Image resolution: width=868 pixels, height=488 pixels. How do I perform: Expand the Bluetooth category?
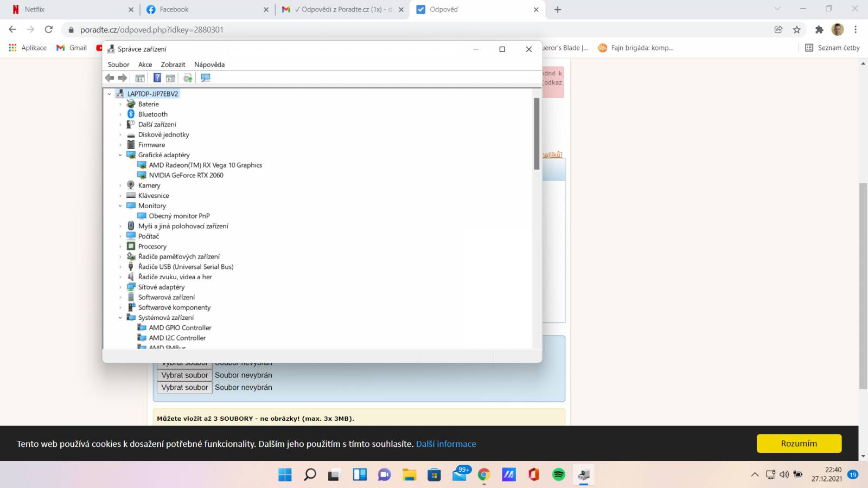pyautogui.click(x=120, y=114)
